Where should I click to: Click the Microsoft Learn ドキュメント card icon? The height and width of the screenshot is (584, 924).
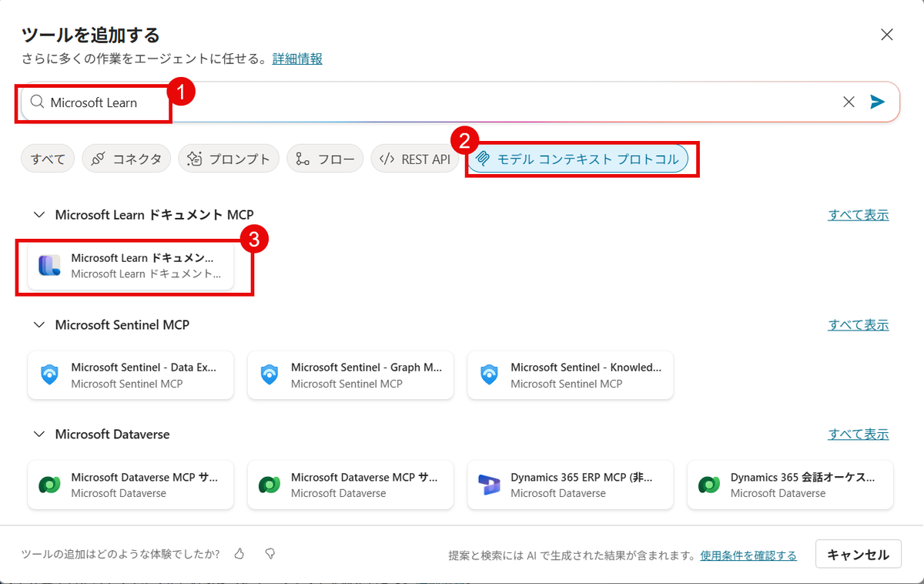[x=49, y=265]
